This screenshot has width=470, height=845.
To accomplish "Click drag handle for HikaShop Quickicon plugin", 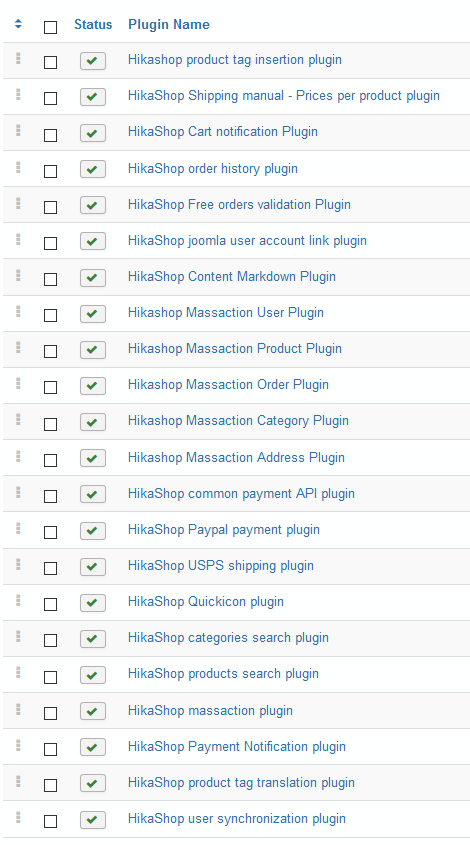I will [x=18, y=600].
